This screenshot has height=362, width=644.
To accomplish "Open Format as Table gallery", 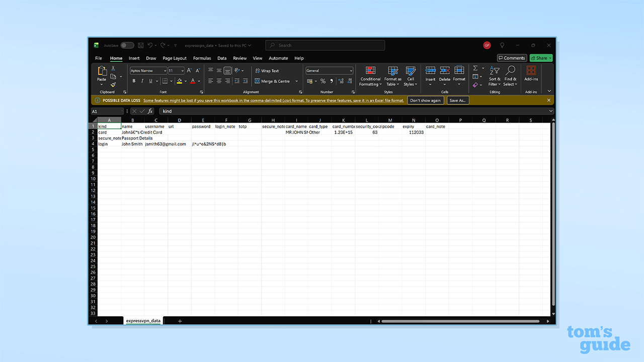I will [393, 76].
